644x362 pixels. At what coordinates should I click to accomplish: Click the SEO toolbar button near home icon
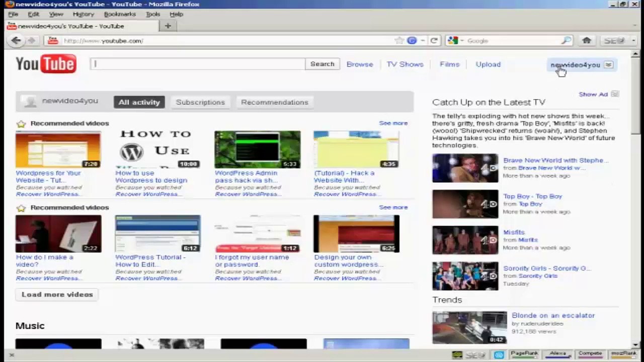(614, 41)
